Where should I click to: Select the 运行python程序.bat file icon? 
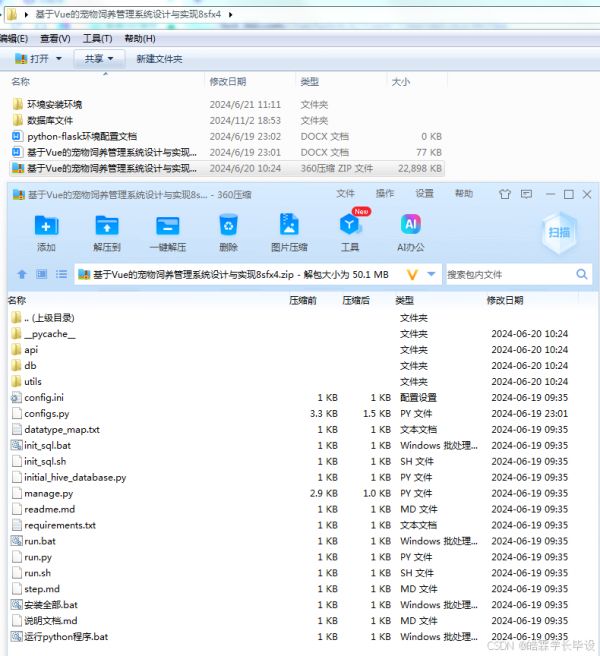16,637
